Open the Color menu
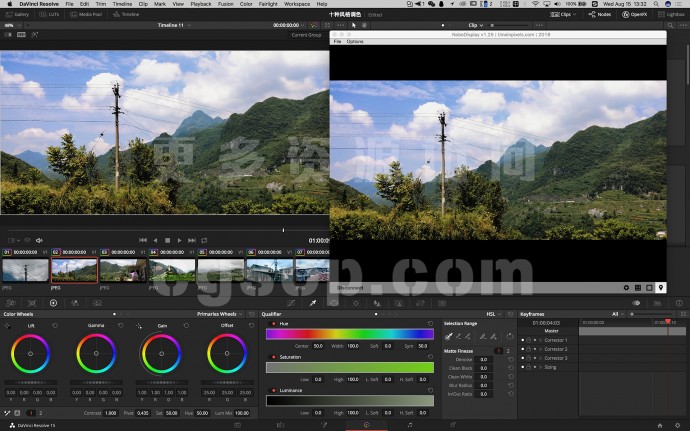The height and width of the screenshot is (431, 690). [x=246, y=4]
